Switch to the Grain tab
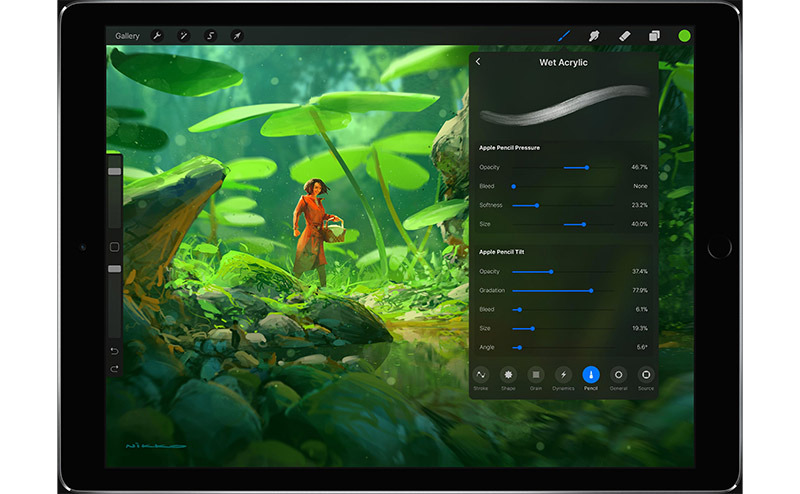The height and width of the screenshot is (494, 800). point(536,379)
